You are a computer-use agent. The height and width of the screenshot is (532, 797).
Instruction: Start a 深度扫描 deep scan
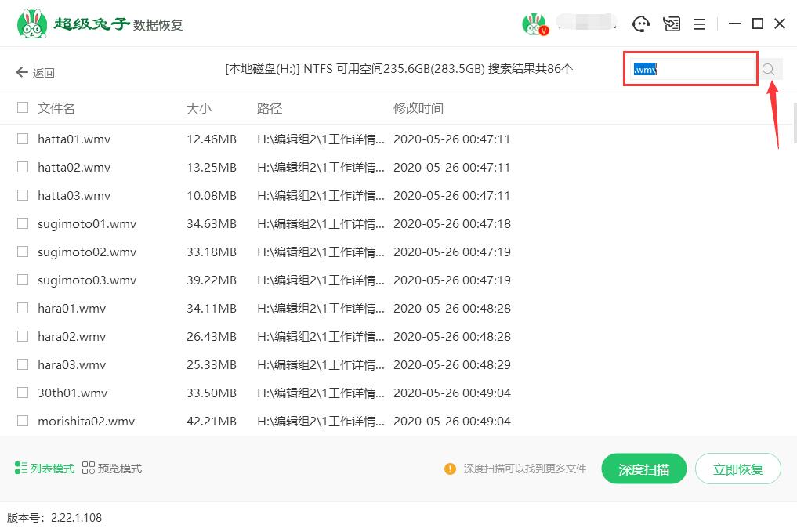click(x=643, y=468)
